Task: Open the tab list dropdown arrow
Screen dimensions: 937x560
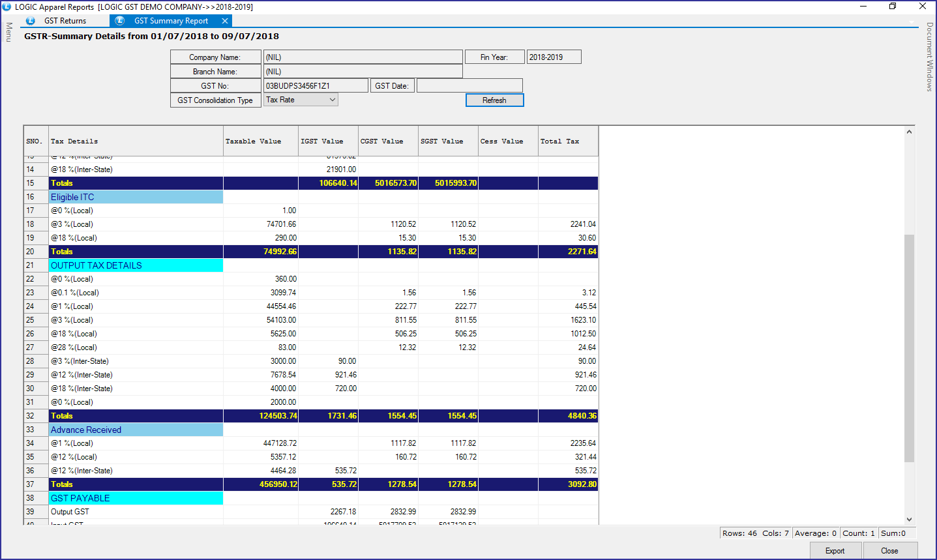Action: coord(913,22)
